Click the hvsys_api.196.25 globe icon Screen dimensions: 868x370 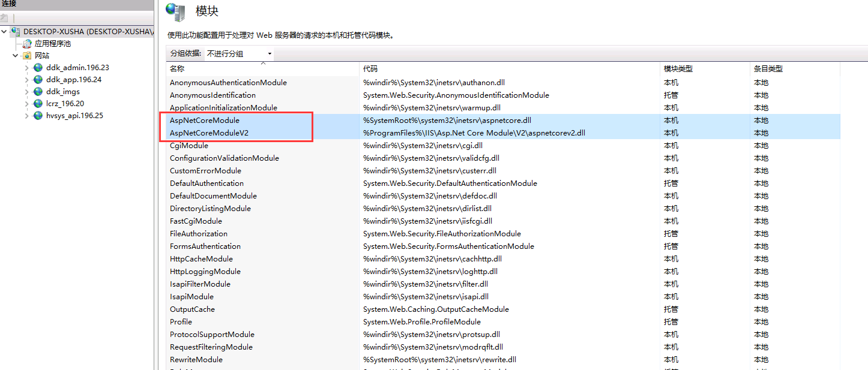(38, 116)
